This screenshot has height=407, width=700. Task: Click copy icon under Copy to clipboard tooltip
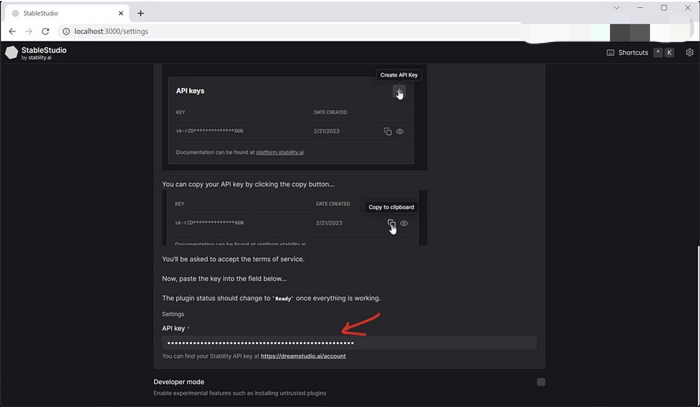tap(391, 223)
